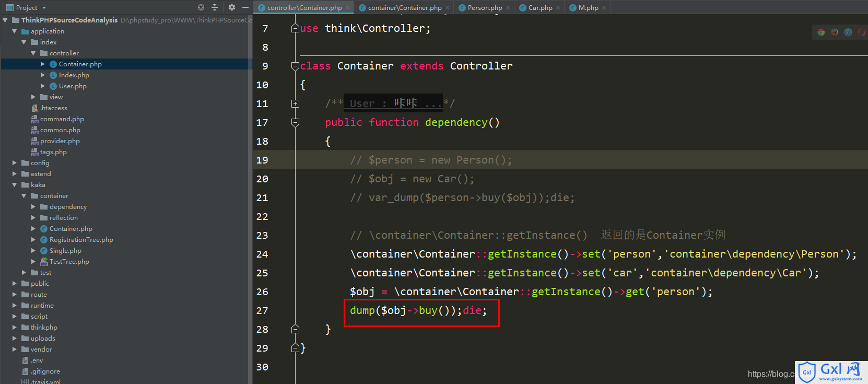Open preview in Chrome browser icon
This screenshot has height=384, width=868.
821,32
